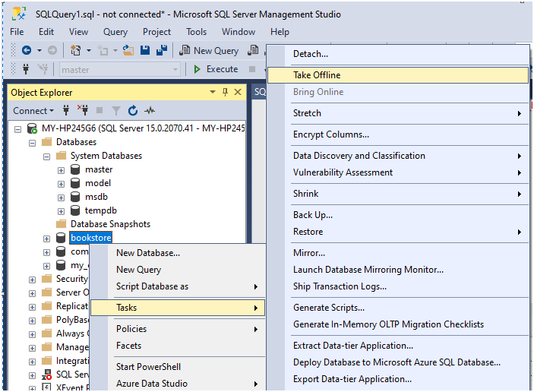Click the Execute button
The width and height of the screenshot is (534, 392).
216,69
